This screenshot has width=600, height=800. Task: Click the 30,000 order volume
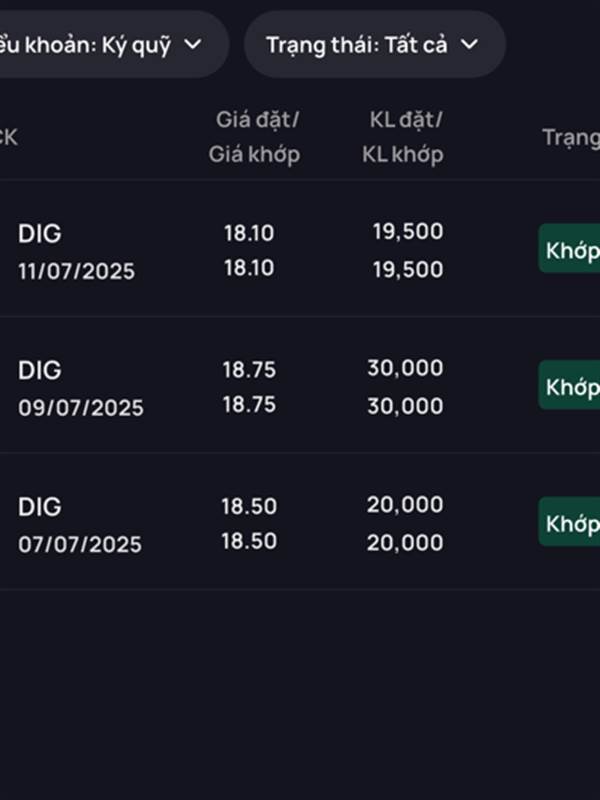point(405,368)
